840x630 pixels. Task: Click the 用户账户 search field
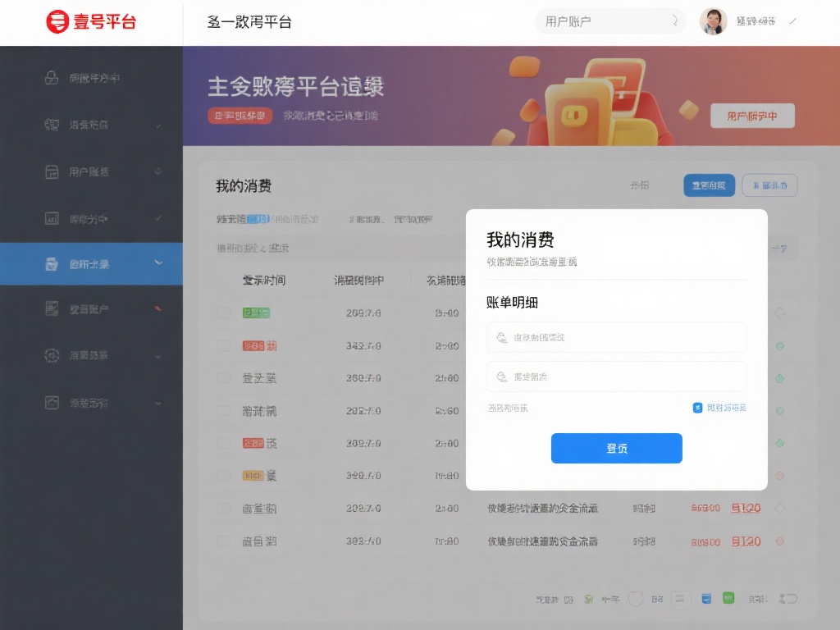pos(610,21)
